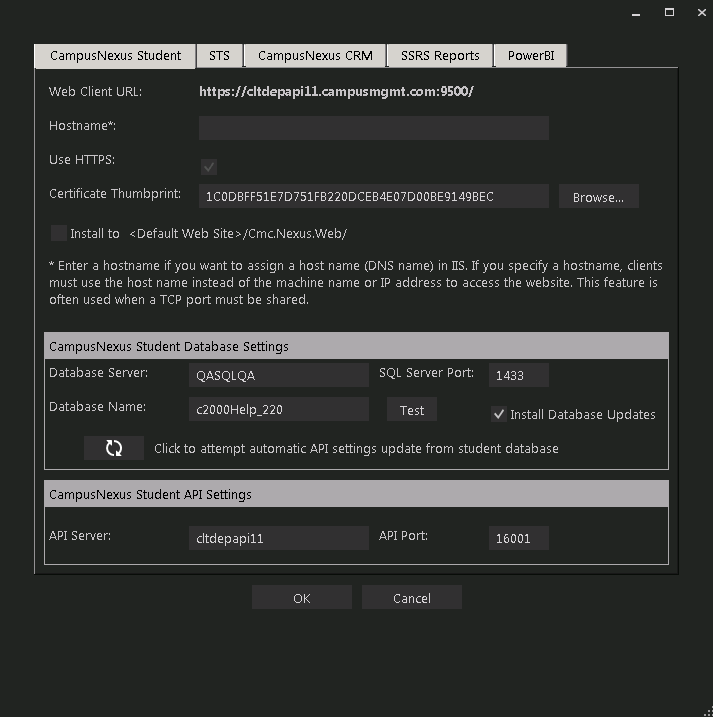This screenshot has height=717, width=713.
Task: Toggle the Use HTTPS checkbox
Action: [209, 167]
